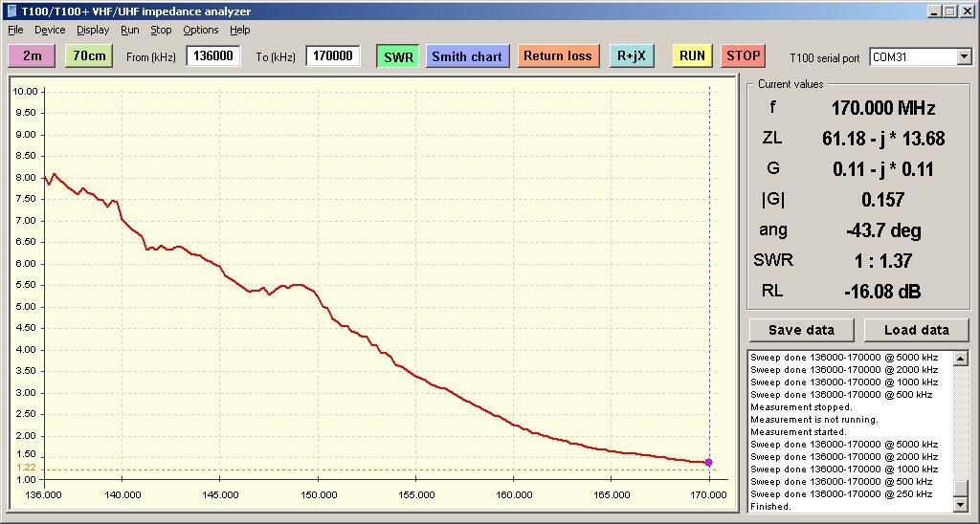Click the From (kHz) input field

(212, 56)
